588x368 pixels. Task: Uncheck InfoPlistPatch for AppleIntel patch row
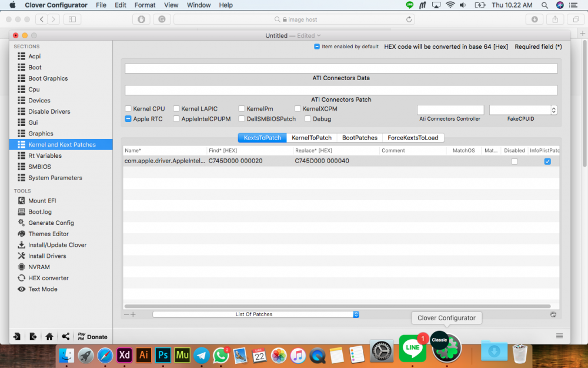(547, 161)
